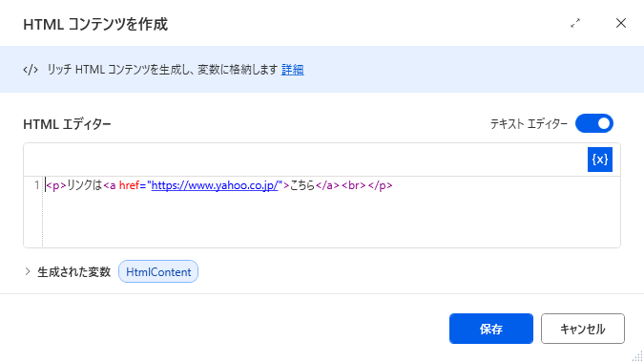The height and width of the screenshot is (363, 644).
Task: Click the href attribute in the anchor tag
Action: [129, 185]
